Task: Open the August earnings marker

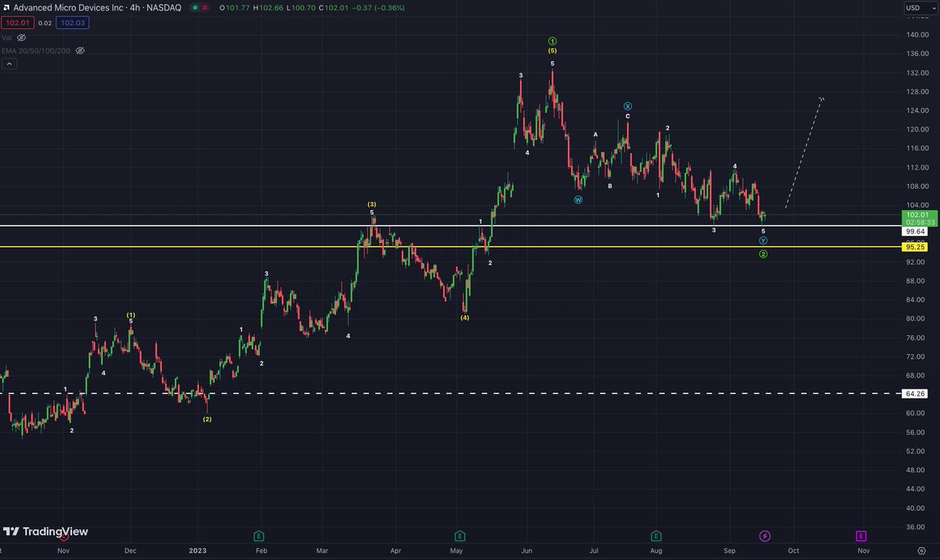Action: pyautogui.click(x=656, y=536)
